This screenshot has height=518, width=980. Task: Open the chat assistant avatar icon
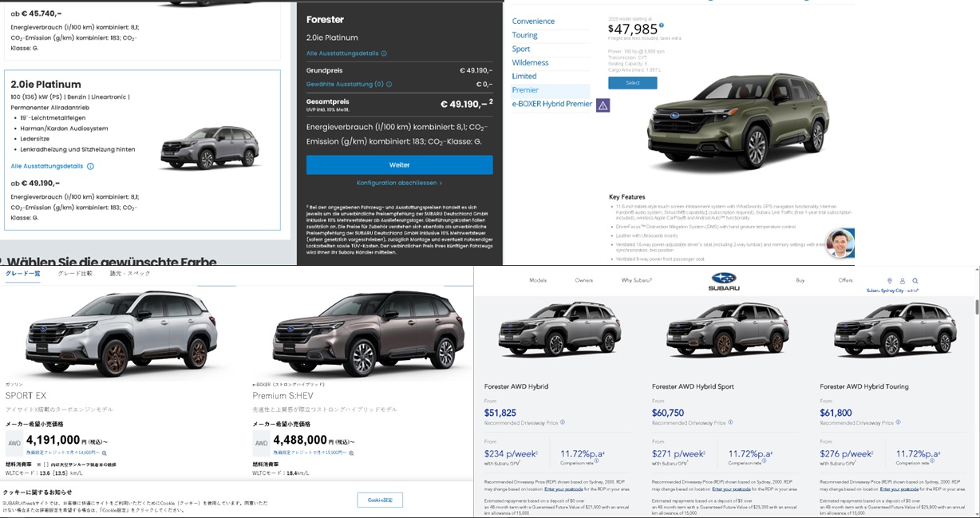[x=840, y=243]
